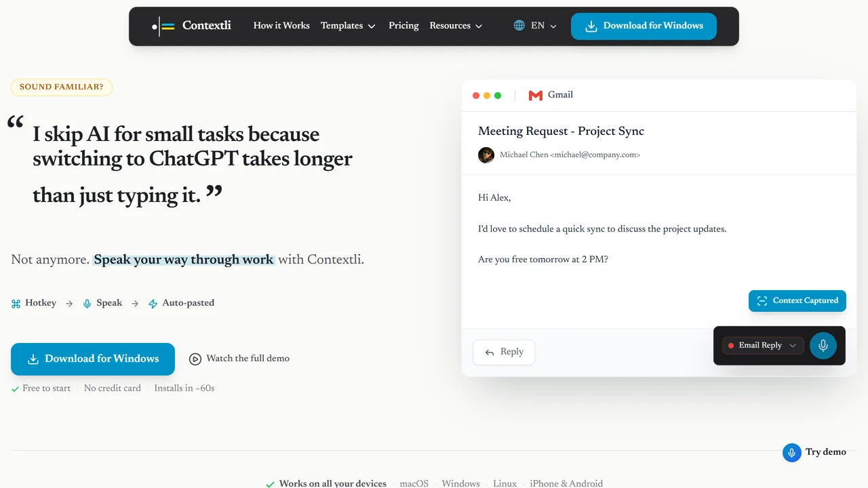Click the Reply button in the email
Image resolution: width=868 pixels, height=488 pixels.
click(x=504, y=352)
